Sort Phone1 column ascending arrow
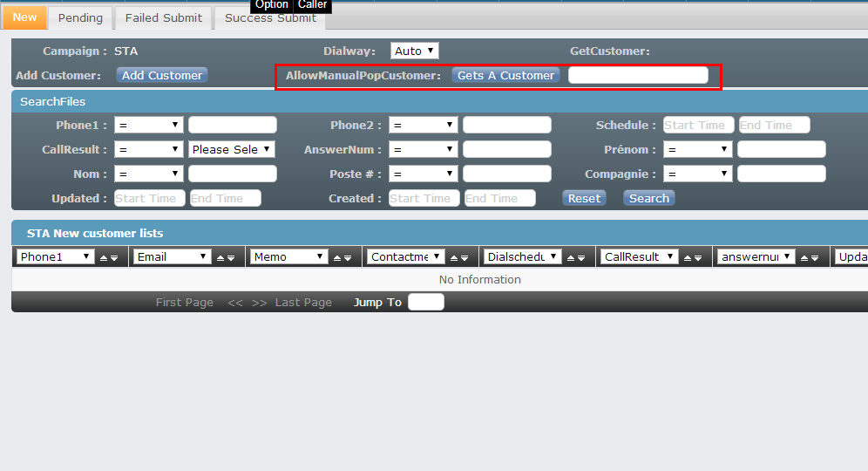Viewport: 868px width, 471px height. [104, 257]
